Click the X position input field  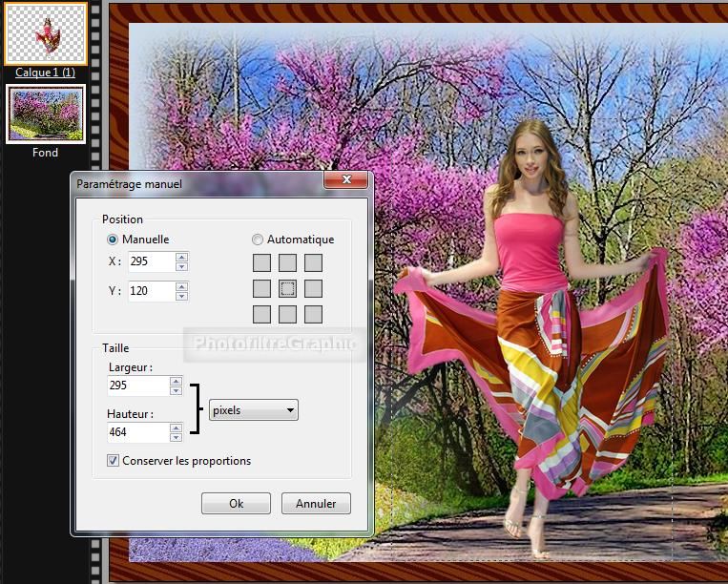pos(152,261)
